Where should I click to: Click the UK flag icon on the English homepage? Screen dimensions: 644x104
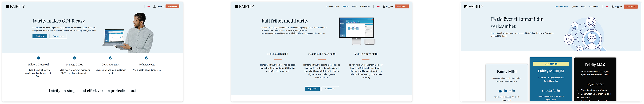149,7
